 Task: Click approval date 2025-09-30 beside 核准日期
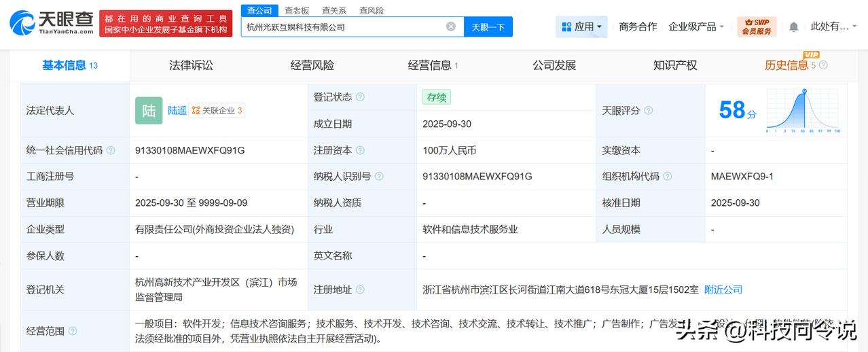click(x=736, y=203)
